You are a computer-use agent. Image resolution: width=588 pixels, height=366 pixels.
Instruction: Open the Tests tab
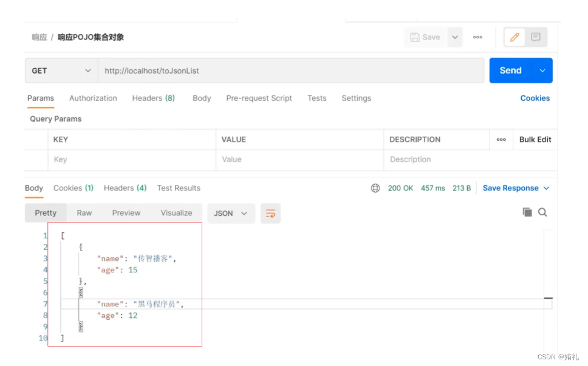tap(317, 98)
